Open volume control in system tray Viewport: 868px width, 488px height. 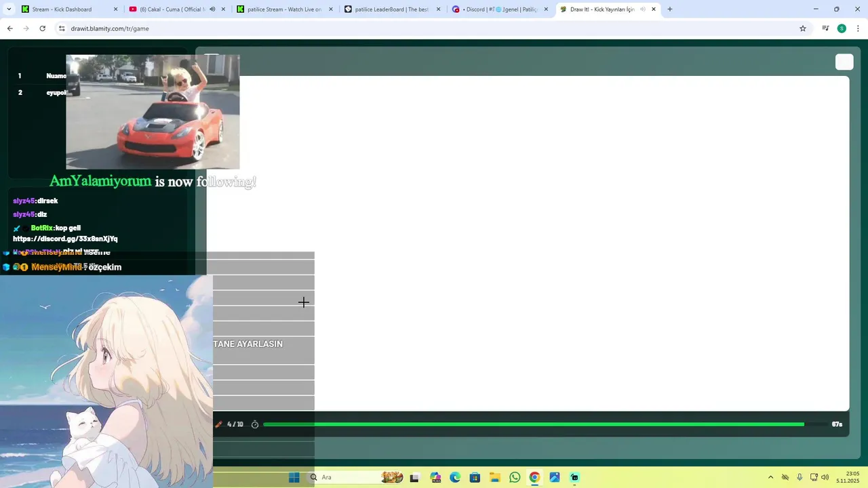(825, 477)
